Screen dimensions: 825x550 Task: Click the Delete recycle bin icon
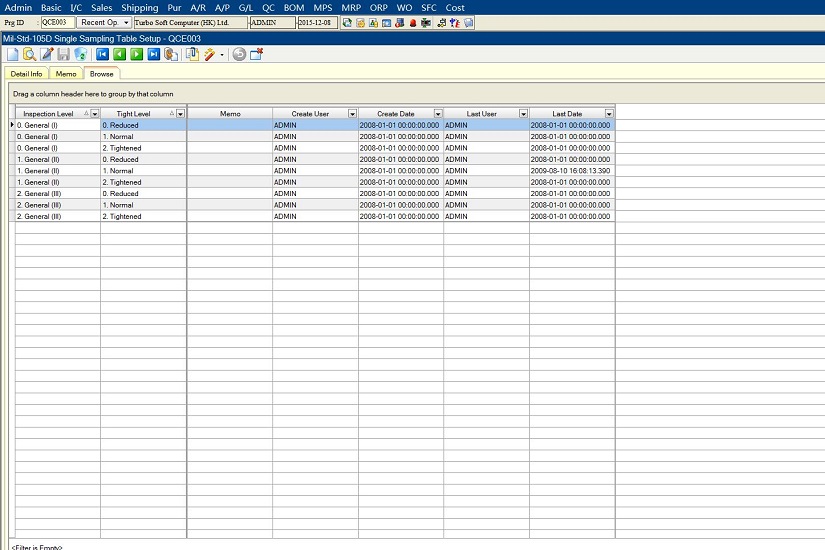tap(81, 54)
